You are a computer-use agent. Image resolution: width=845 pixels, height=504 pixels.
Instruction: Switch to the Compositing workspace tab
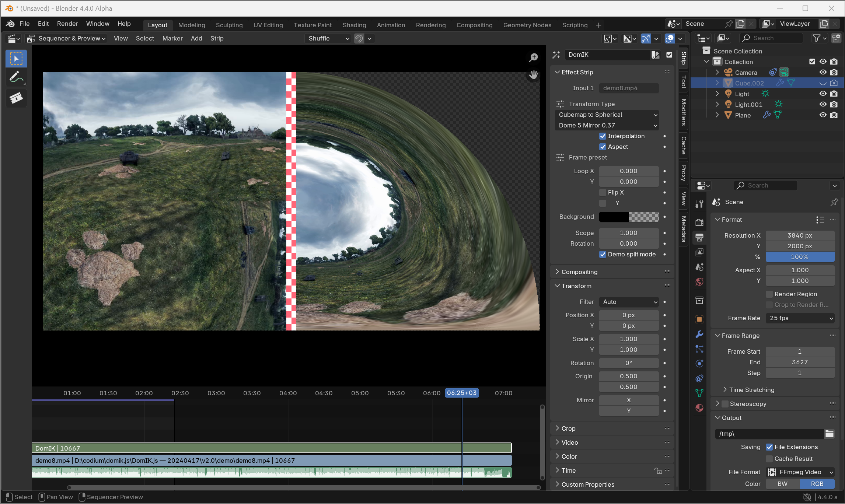tap(474, 25)
